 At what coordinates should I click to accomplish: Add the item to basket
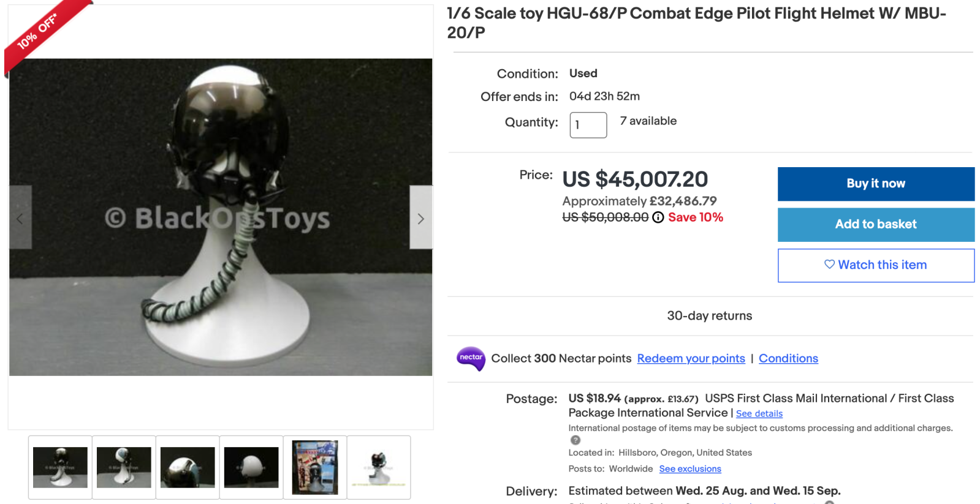[876, 225]
